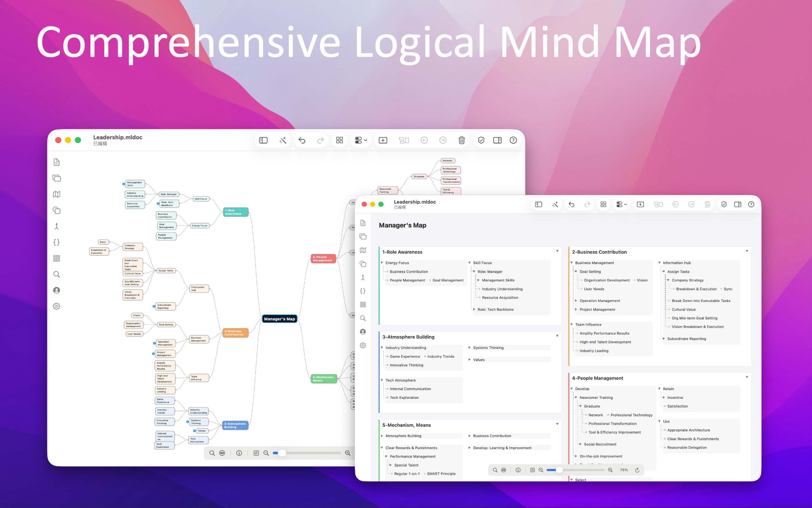
Task: Collapse the 2-Business Contribution section arrow
Action: [747, 251]
